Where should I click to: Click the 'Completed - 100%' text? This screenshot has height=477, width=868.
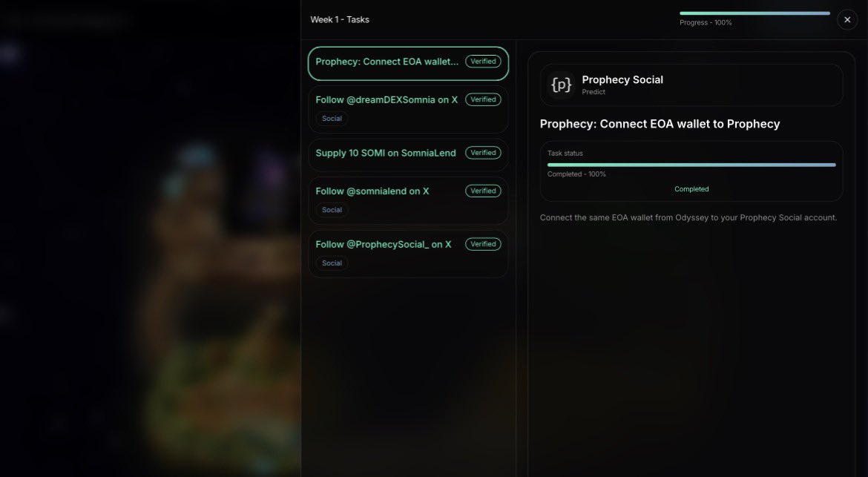tap(576, 174)
